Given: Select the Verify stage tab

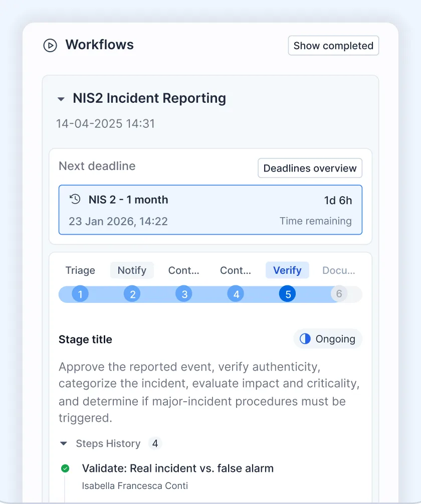Looking at the screenshot, I should pos(287,270).
